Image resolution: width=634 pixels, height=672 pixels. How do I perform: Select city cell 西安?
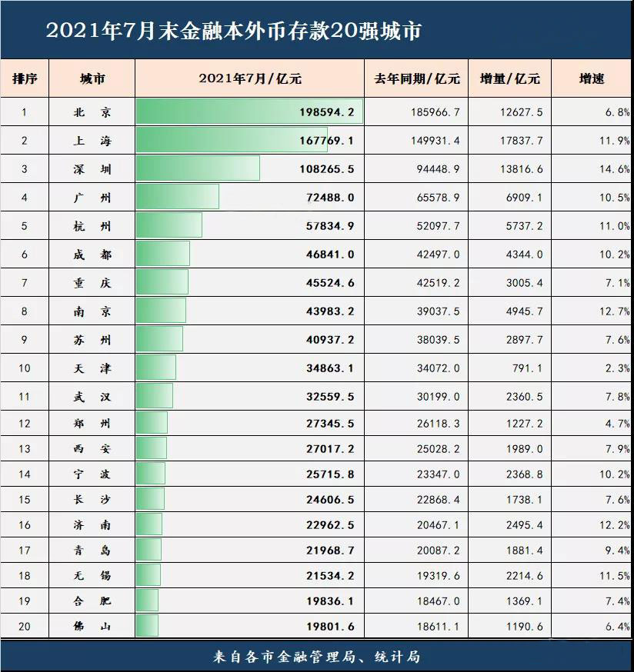(x=92, y=449)
